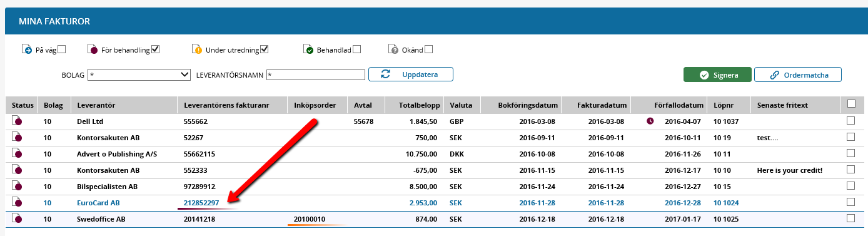Uncheck the Under utredning checkbox
The image size is (868, 236).
pyautogui.click(x=264, y=49)
